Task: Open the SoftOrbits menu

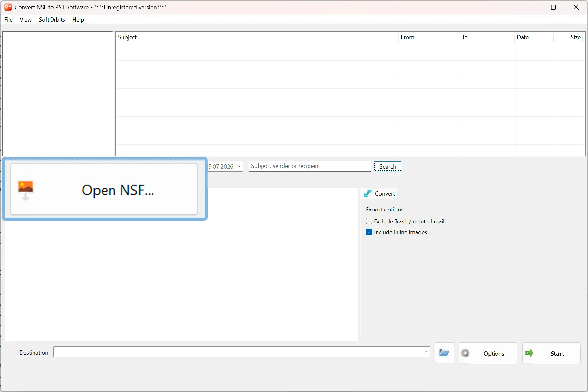Action: [x=52, y=20]
